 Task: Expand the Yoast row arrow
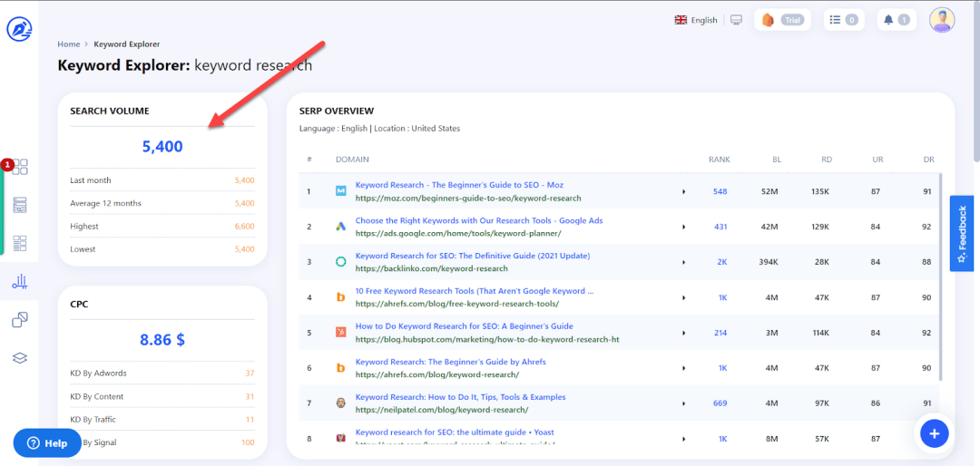pyautogui.click(x=683, y=439)
